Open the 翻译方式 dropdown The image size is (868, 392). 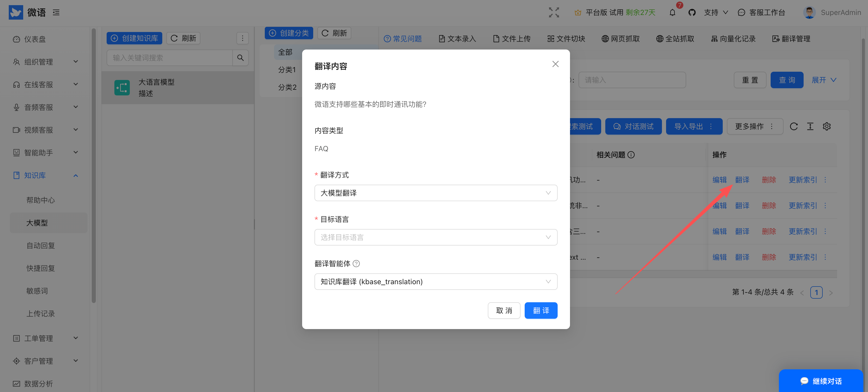pyautogui.click(x=436, y=193)
